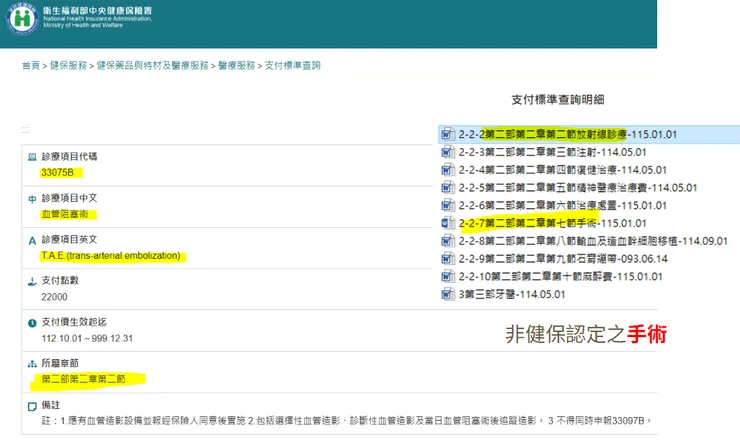The image size is (740, 445).
Task: Click Word icon beside 2-2-3 注射
Action: [447, 152]
